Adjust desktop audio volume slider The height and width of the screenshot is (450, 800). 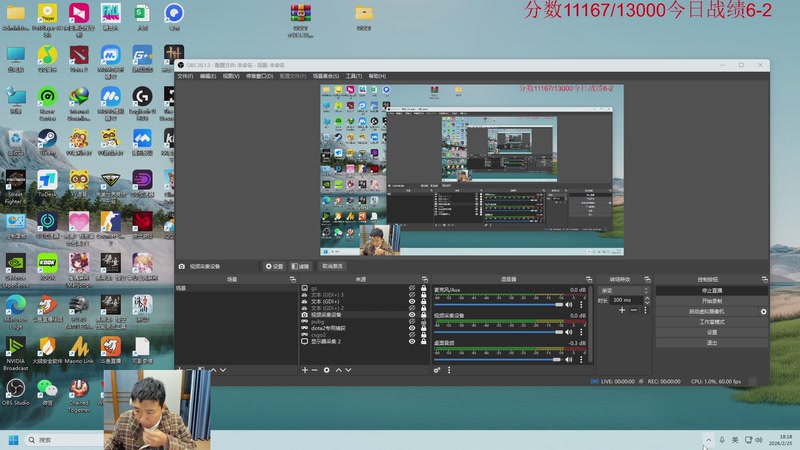498,359
